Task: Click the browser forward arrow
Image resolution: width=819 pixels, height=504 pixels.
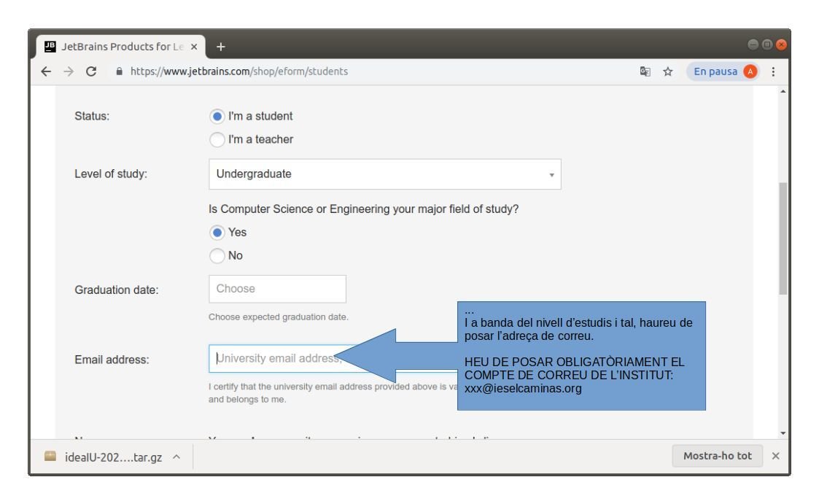Action: tap(69, 71)
